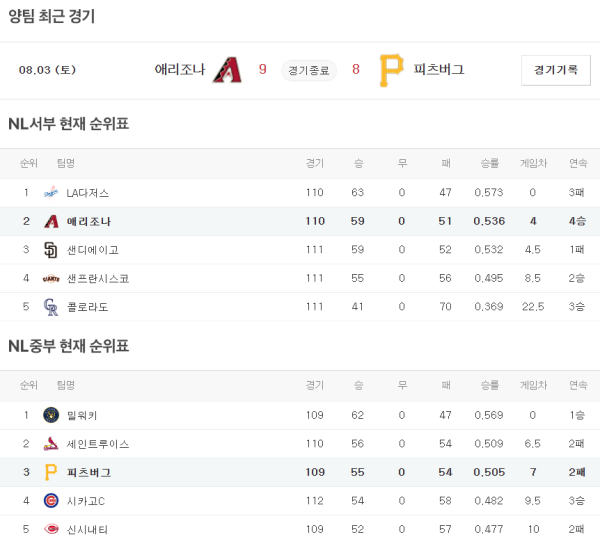This screenshot has height=544, width=600.
Task: Open the 샌디에이고 team link
Action: 92,250
